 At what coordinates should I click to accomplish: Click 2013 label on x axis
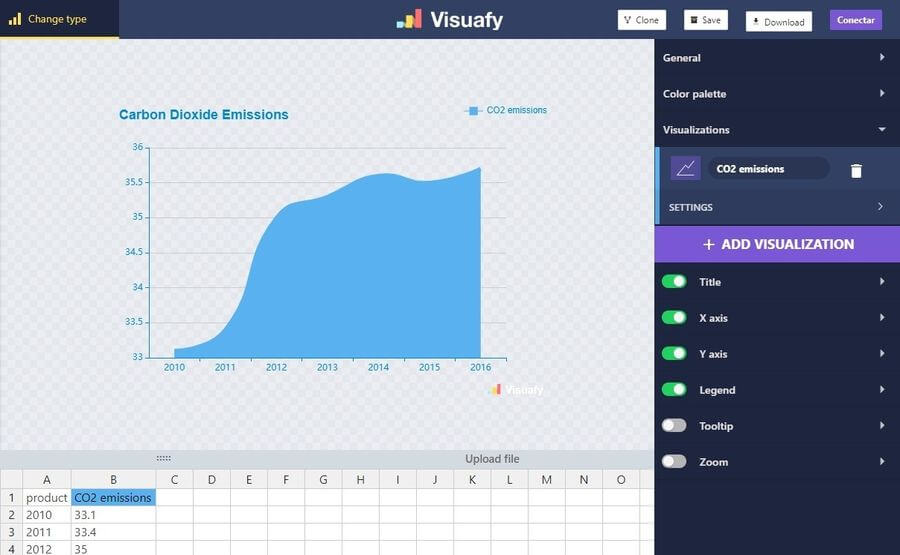pyautogui.click(x=327, y=367)
